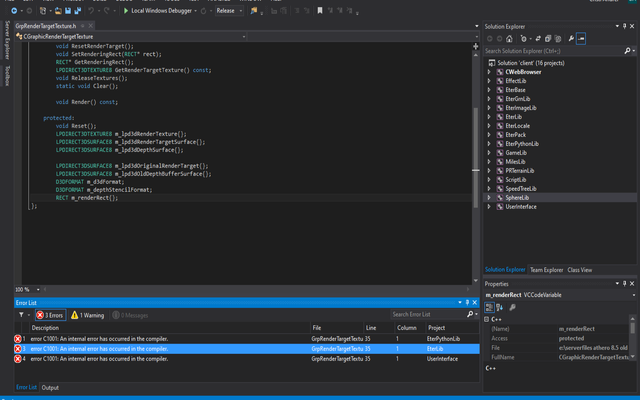
Task: Select the EterPythonLib project in tree
Action: point(522,144)
